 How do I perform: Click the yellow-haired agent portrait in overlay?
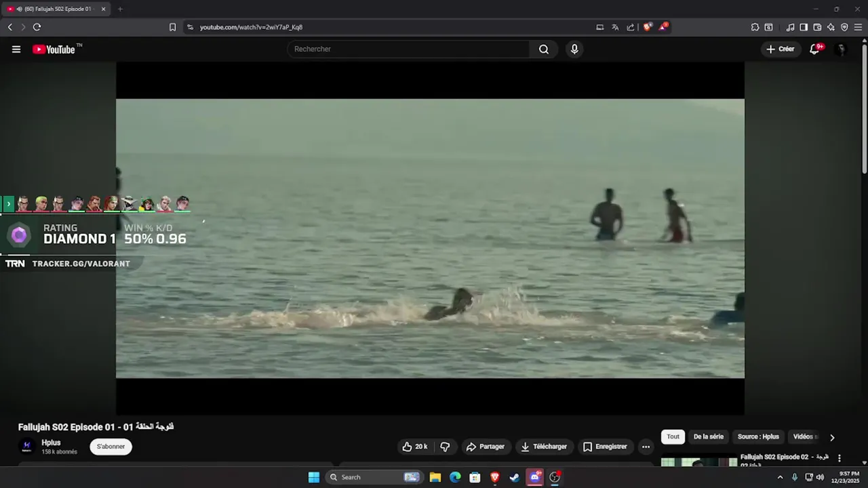(x=41, y=203)
